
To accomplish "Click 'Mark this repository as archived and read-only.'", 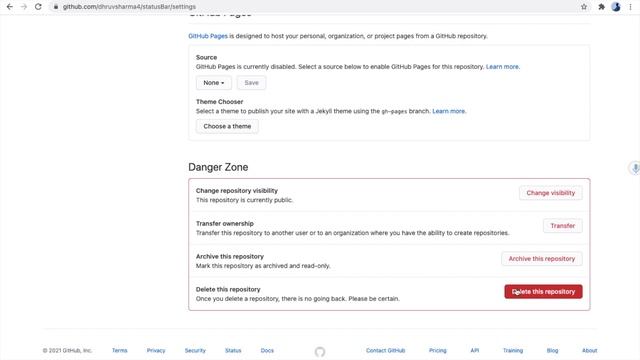I will click(x=263, y=266).
